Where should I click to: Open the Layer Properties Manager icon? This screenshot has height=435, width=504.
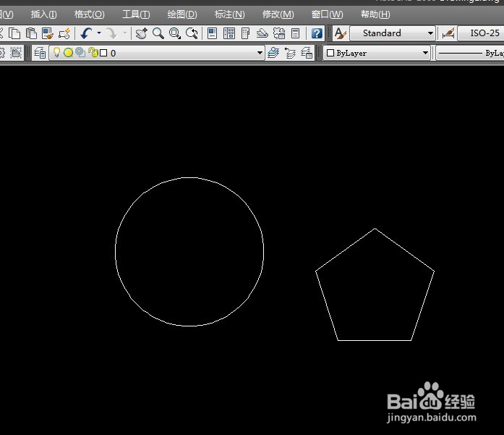[40, 53]
